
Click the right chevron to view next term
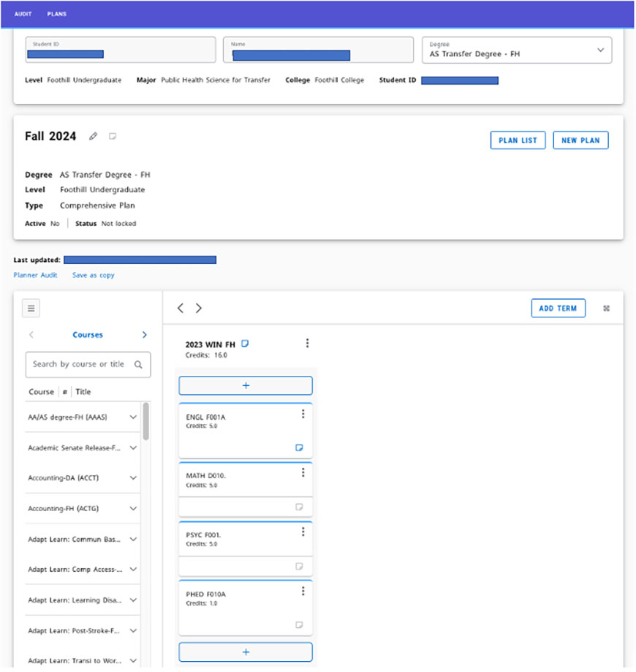pyautogui.click(x=198, y=308)
